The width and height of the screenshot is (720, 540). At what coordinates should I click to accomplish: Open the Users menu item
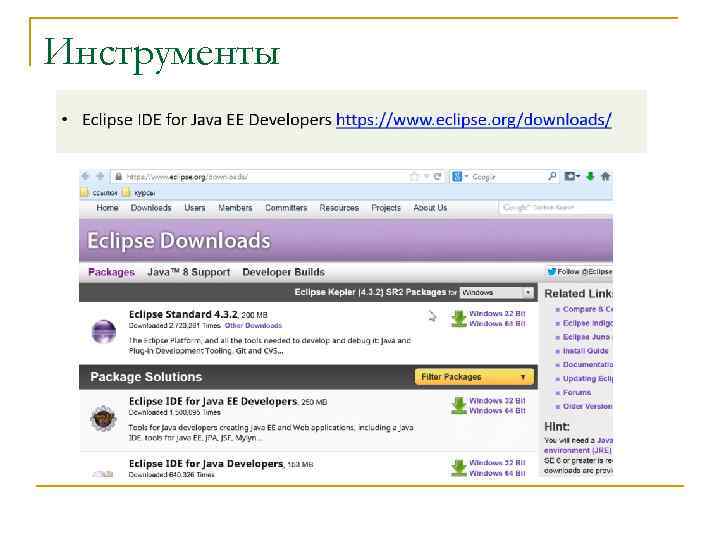(x=195, y=208)
